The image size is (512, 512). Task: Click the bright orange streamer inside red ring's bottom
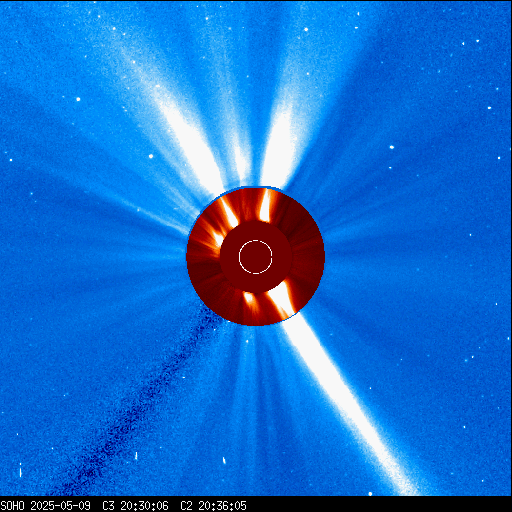[249, 300]
